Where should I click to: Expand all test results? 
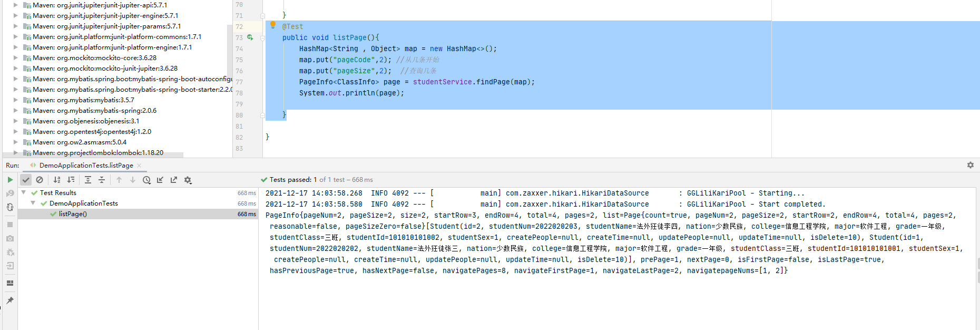pos(88,180)
